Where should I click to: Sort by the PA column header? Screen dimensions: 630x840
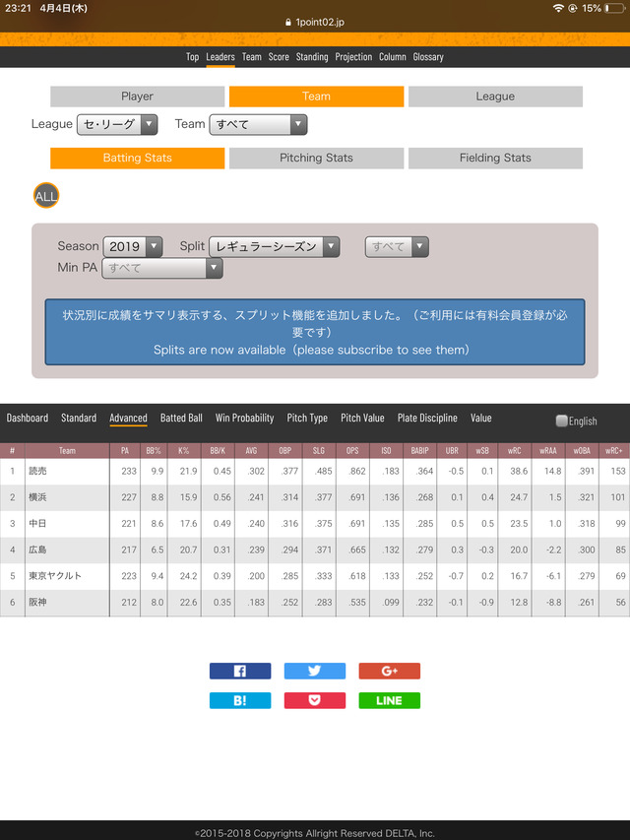click(x=125, y=451)
